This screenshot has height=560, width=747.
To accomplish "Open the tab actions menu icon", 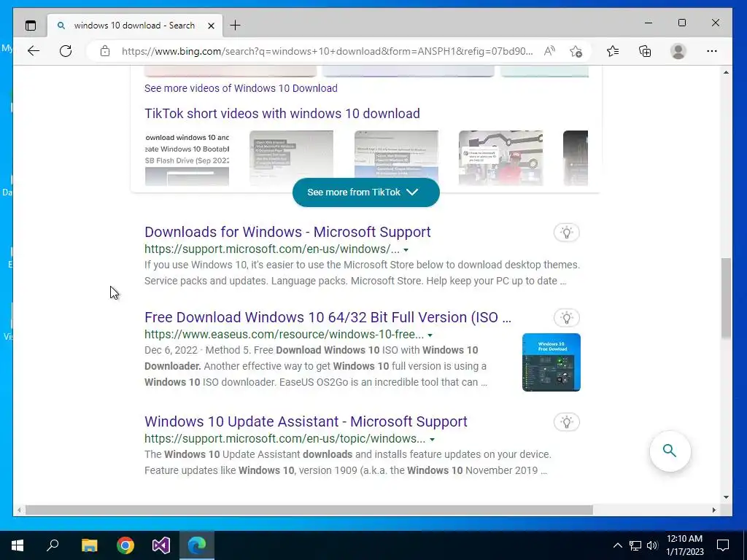I will click(31, 26).
